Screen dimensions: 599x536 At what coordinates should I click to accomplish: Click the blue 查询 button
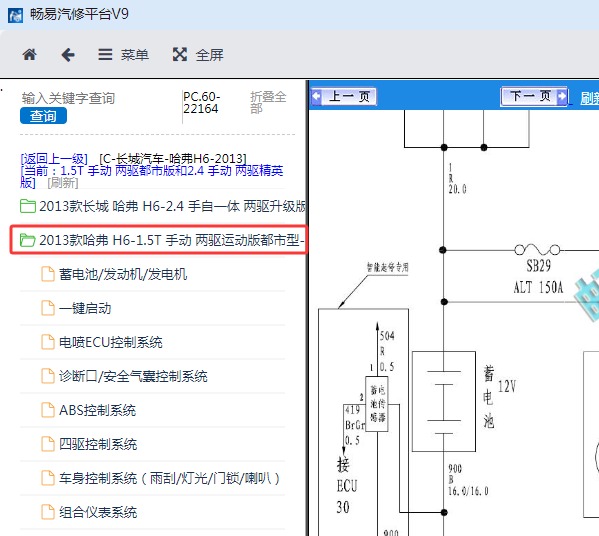point(43,116)
